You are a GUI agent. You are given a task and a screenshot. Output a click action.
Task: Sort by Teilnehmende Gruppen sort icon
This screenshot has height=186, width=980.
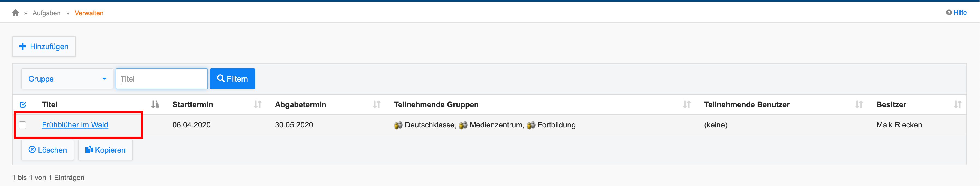pyautogui.click(x=686, y=104)
